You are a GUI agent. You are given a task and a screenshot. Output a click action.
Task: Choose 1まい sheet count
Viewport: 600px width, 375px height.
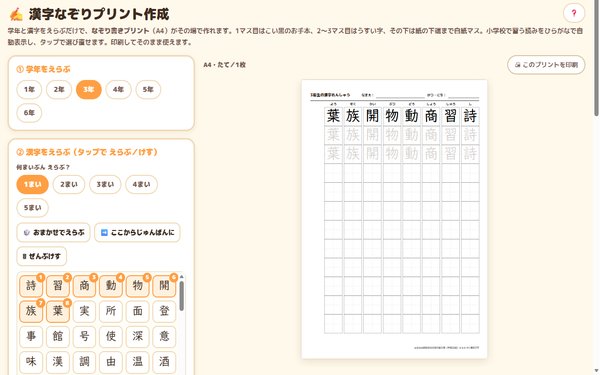(33, 184)
